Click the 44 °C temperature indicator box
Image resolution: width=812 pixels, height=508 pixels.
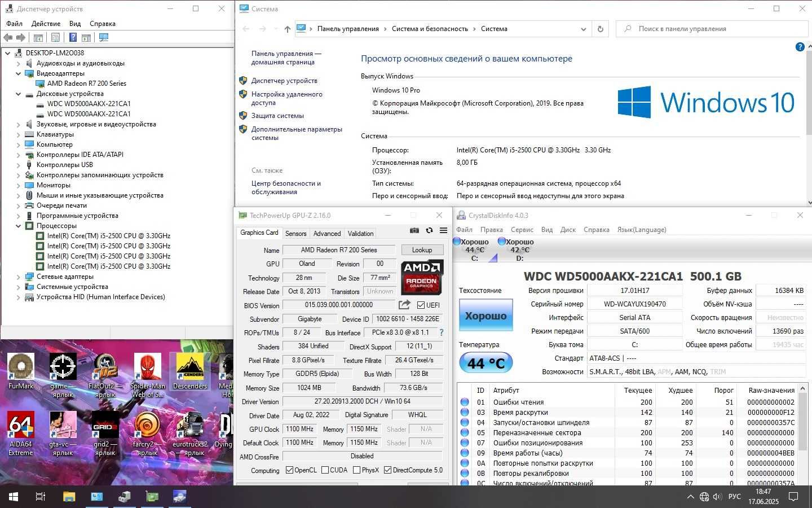click(x=486, y=363)
